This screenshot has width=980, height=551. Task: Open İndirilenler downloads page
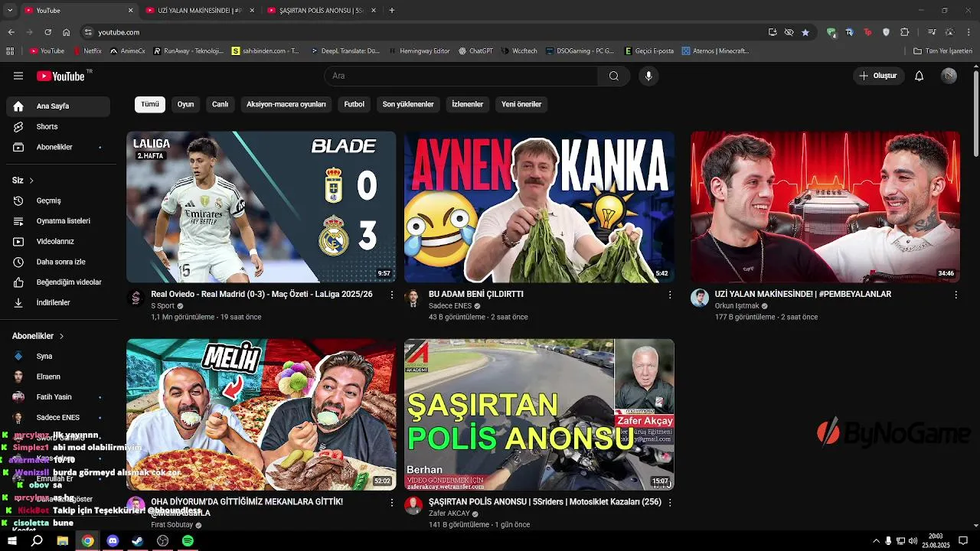click(x=58, y=302)
